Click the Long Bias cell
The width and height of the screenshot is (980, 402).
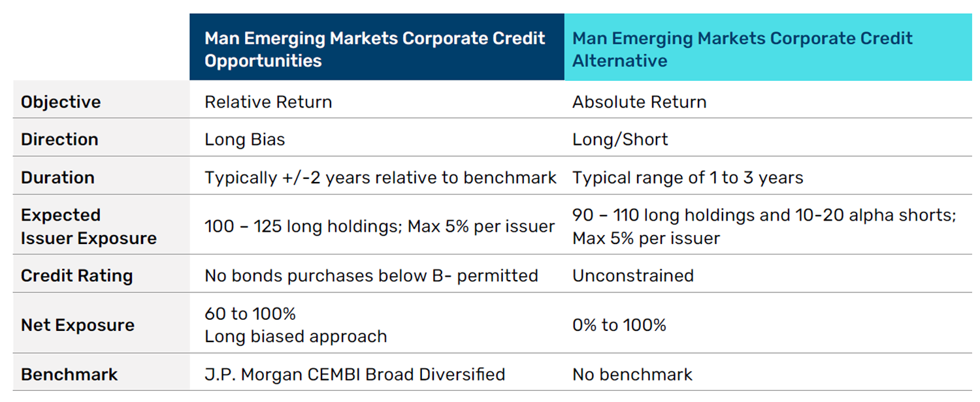point(244,140)
